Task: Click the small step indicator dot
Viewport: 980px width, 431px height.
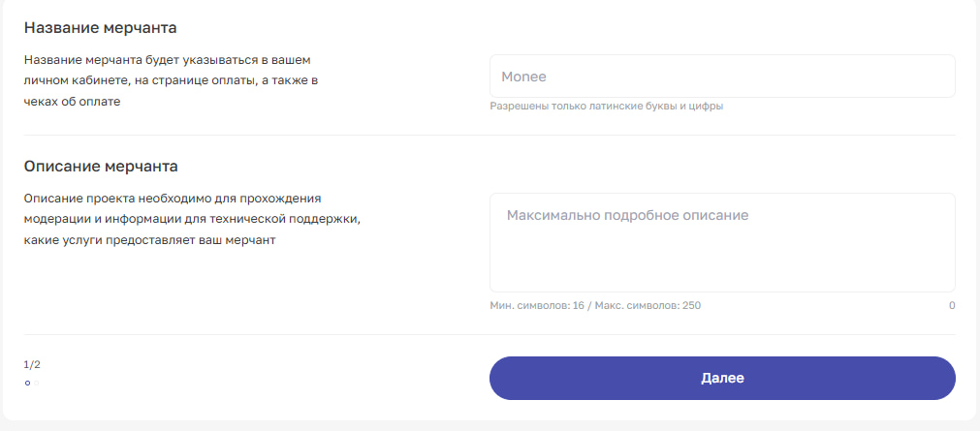Action: point(27,384)
